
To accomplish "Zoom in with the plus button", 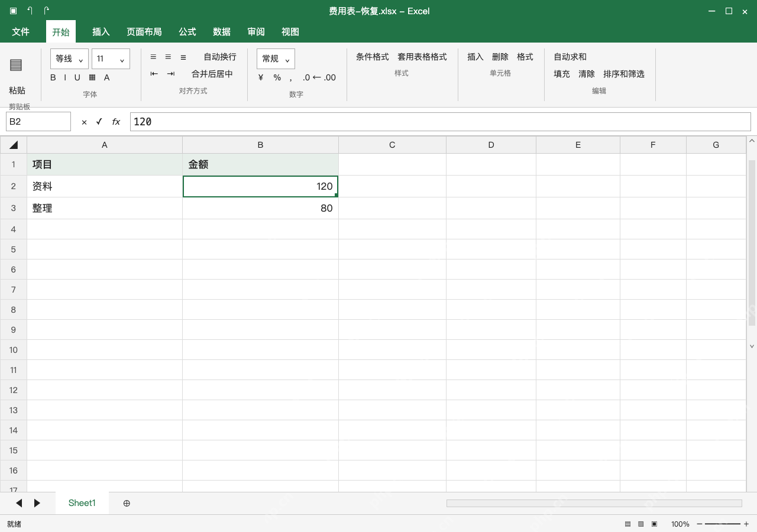I will (x=746, y=524).
